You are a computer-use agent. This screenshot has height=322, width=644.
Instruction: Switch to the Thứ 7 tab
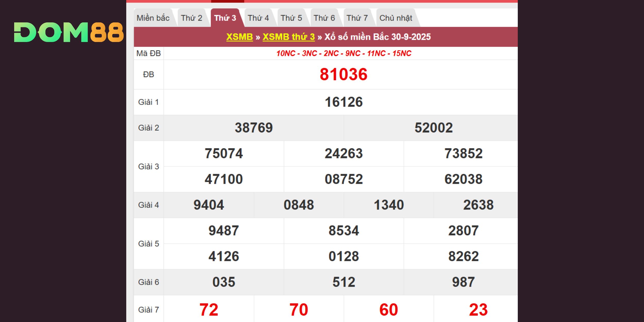pyautogui.click(x=357, y=18)
